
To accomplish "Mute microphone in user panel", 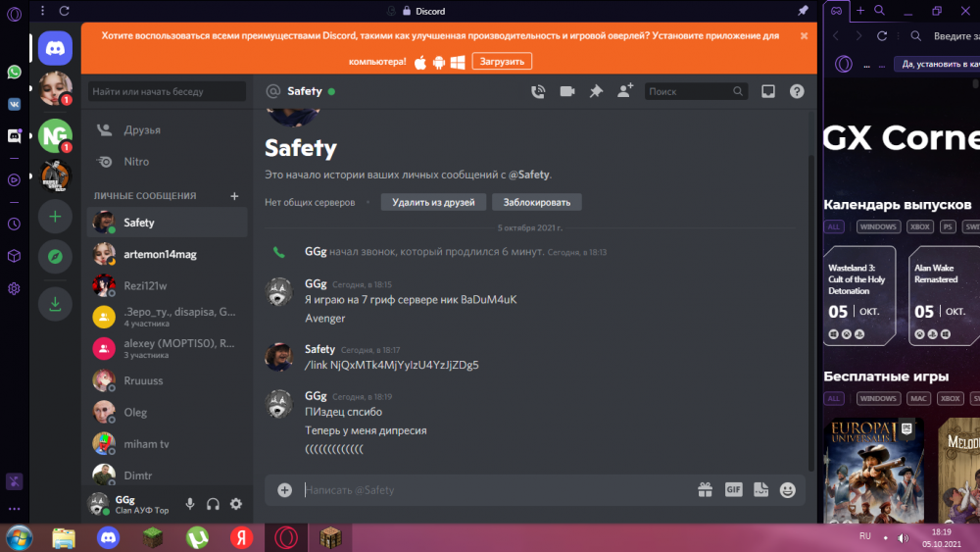I will coord(190,504).
